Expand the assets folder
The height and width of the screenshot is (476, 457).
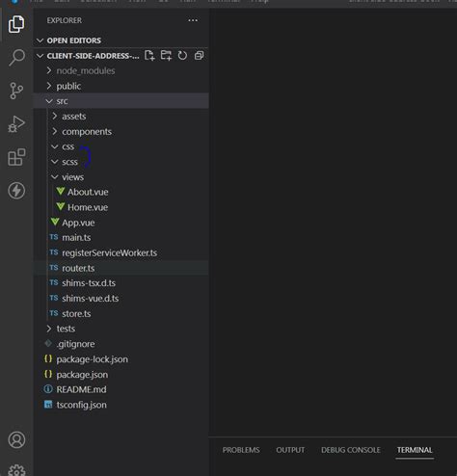pos(55,116)
